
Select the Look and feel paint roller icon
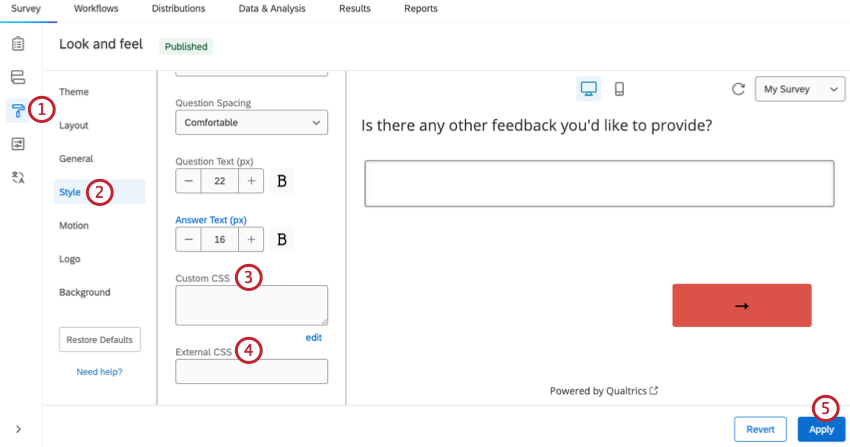pyautogui.click(x=18, y=110)
